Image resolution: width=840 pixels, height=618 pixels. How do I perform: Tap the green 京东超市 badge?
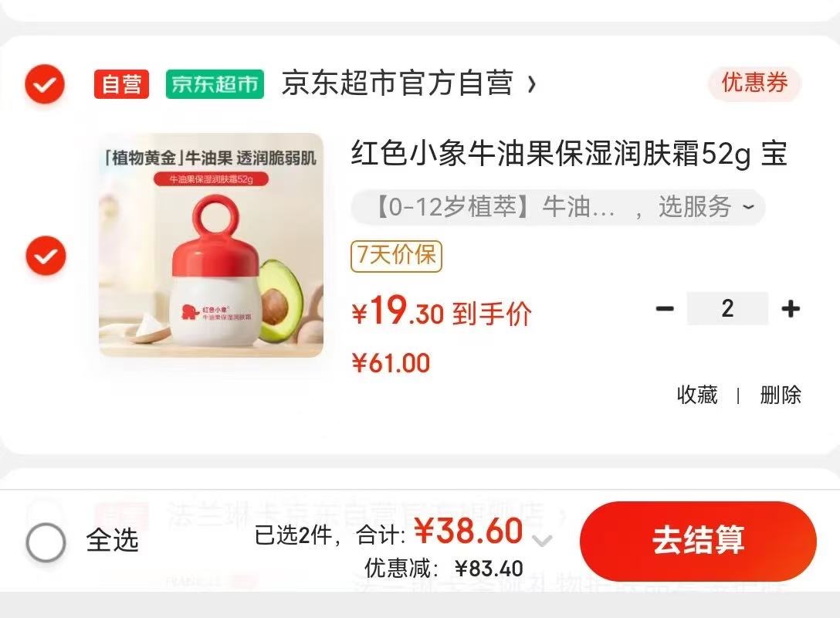pyautogui.click(x=215, y=84)
